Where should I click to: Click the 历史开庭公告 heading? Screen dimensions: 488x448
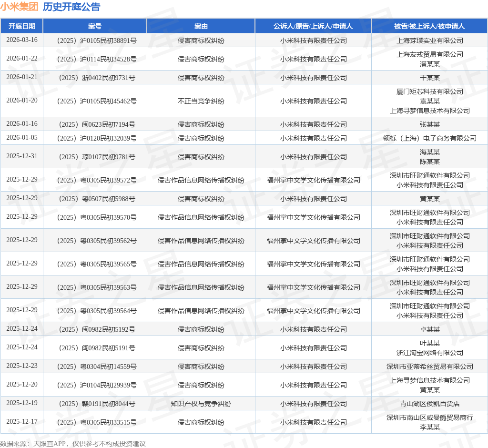point(71,7)
